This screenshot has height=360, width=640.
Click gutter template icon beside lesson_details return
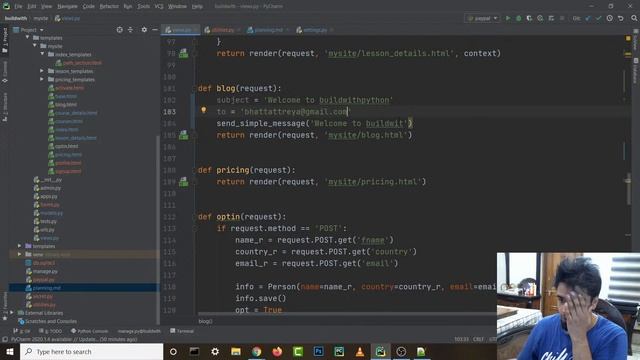(184, 53)
